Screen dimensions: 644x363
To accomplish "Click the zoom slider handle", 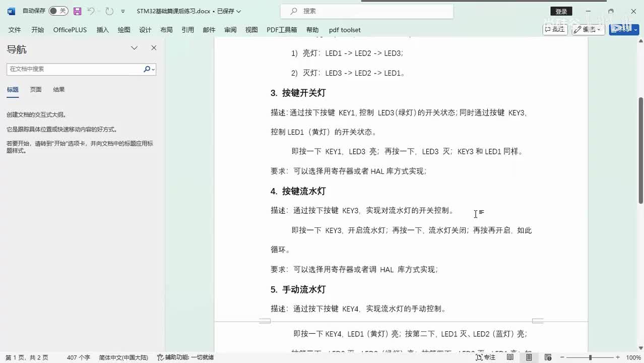I will pos(590,357).
